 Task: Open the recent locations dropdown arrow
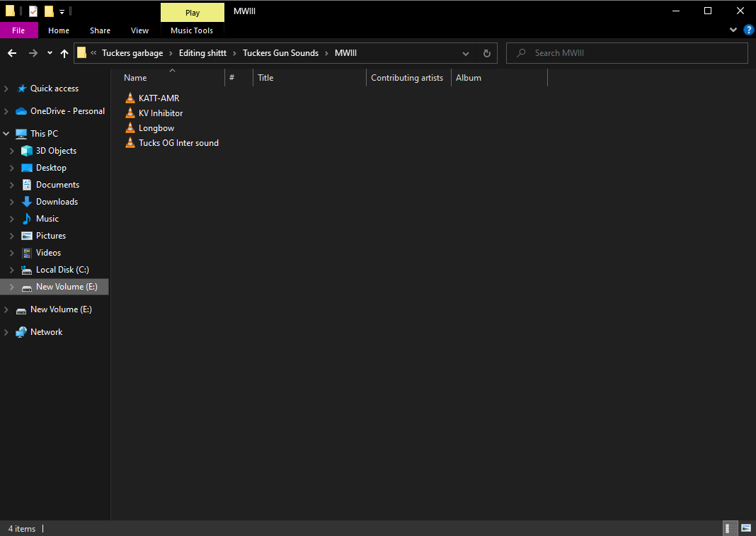pos(50,53)
